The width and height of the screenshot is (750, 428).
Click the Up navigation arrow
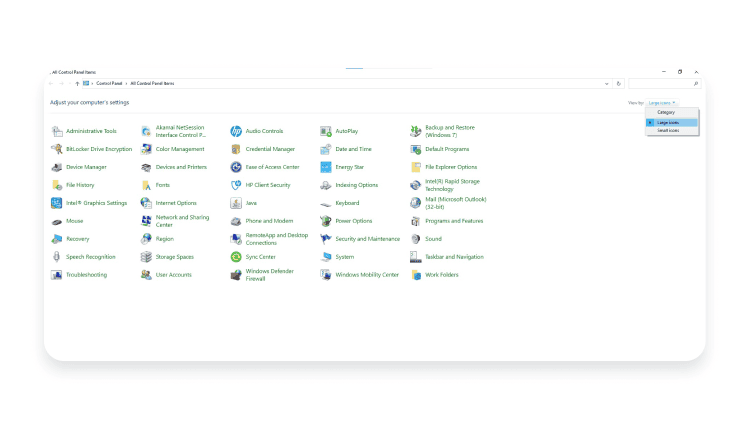point(77,84)
